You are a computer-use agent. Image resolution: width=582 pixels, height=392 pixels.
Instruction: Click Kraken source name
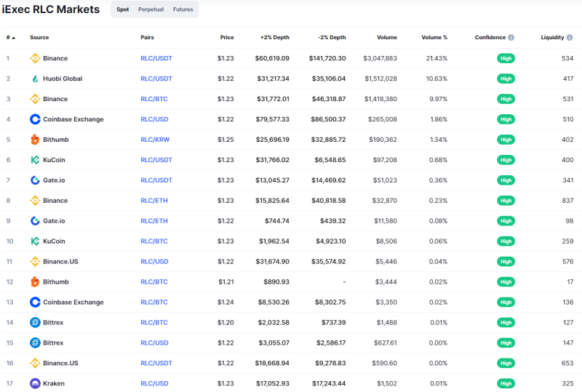tap(54, 383)
